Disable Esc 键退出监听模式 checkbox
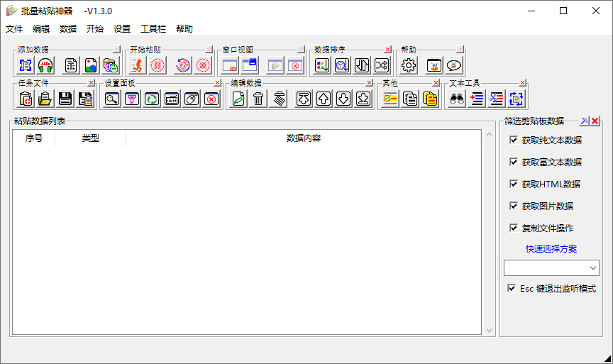613x364 pixels. click(512, 288)
